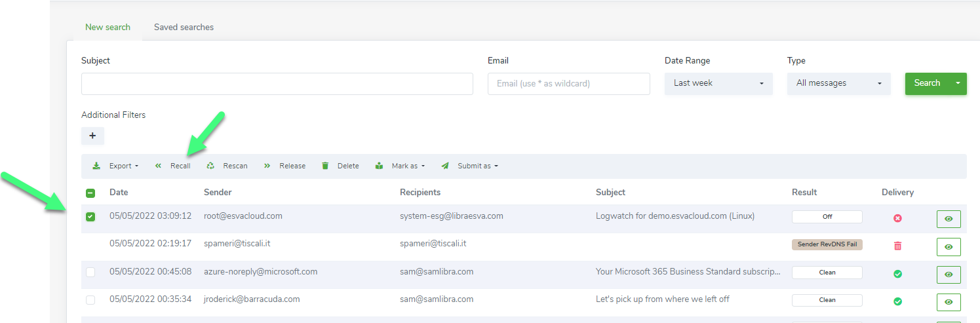Image resolution: width=980 pixels, height=323 pixels.
Task: Click the Sender column header
Action: 218,193
